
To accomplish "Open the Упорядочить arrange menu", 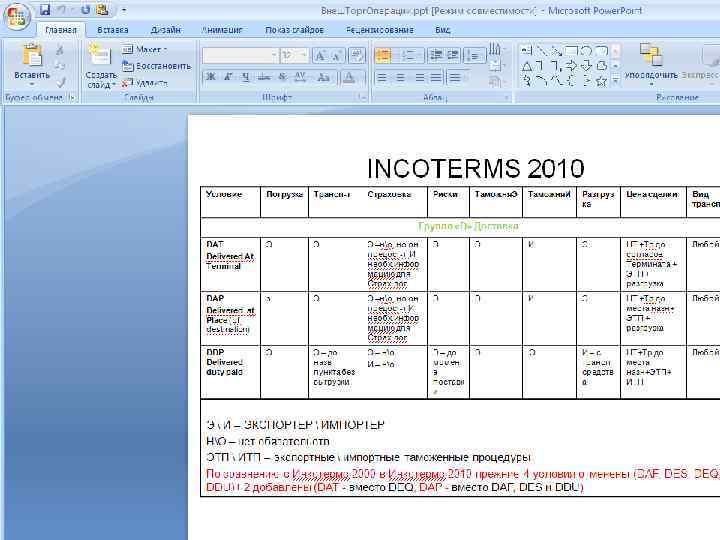I will (652, 64).
